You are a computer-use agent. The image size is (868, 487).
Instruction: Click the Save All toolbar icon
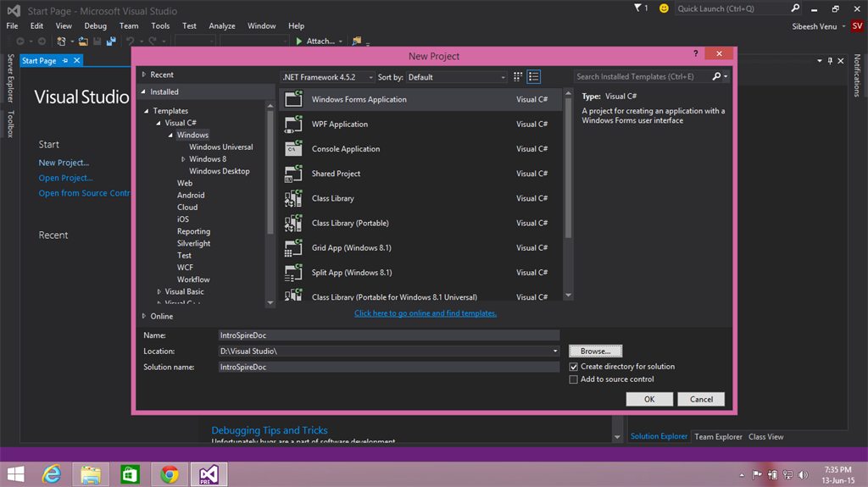tap(111, 41)
